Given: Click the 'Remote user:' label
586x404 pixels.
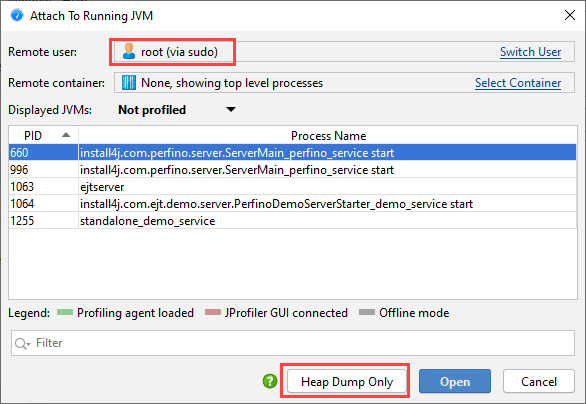Looking at the screenshot, I should tap(43, 52).
